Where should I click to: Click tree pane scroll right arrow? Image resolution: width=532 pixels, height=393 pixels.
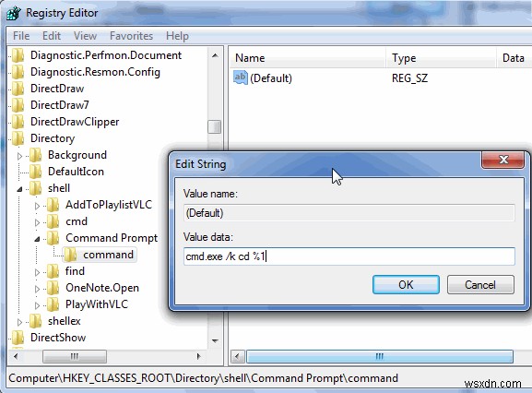[198, 356]
